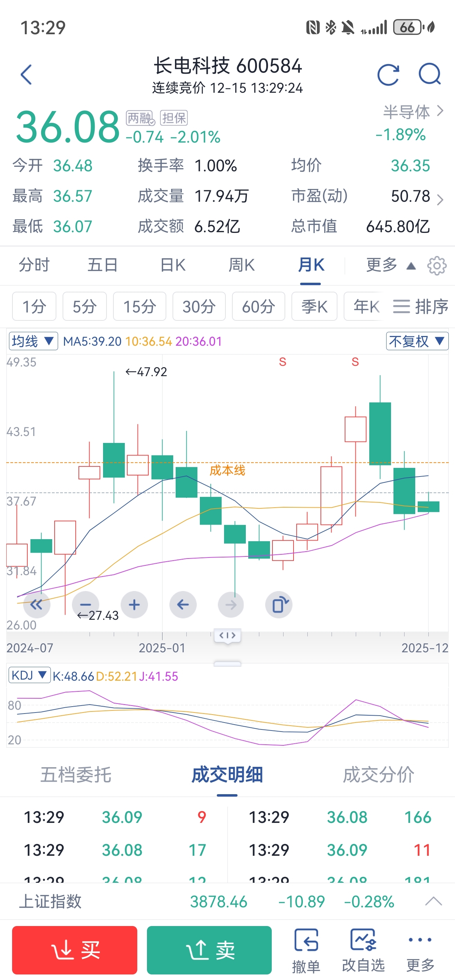The image size is (455, 980).
Task: Switch to 日K tab
Action: tap(173, 265)
